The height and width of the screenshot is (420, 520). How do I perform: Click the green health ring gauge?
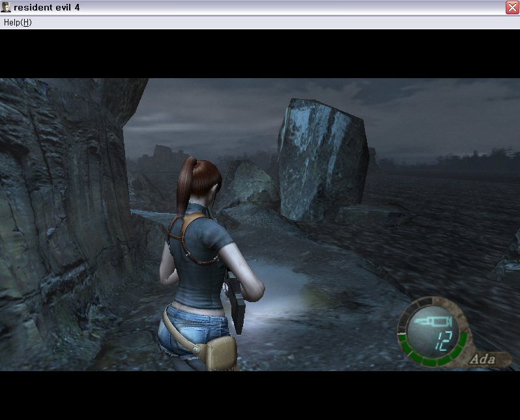point(432,349)
